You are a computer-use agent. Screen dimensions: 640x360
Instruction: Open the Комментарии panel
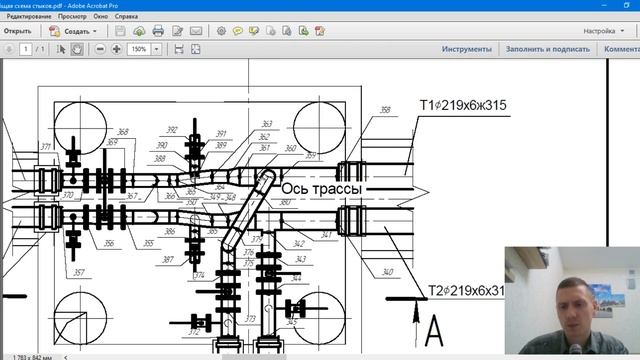[622, 49]
